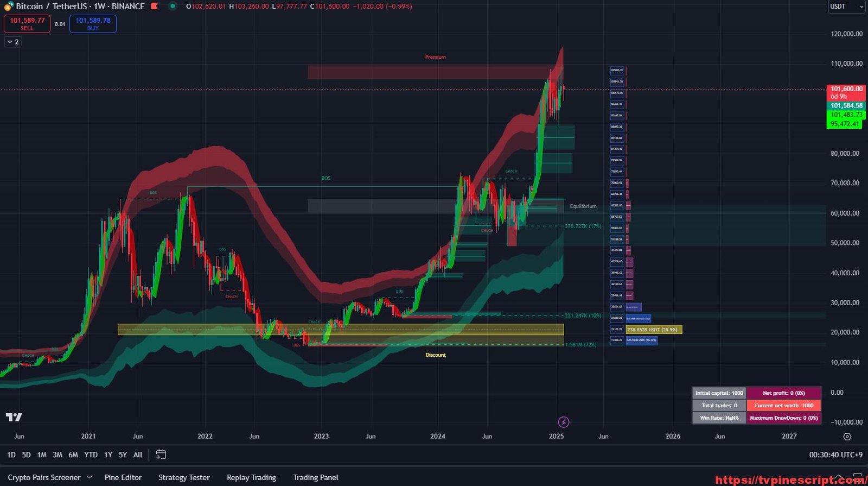Expand the Crypto Pairs Screener dropdown arrow

coord(90,478)
